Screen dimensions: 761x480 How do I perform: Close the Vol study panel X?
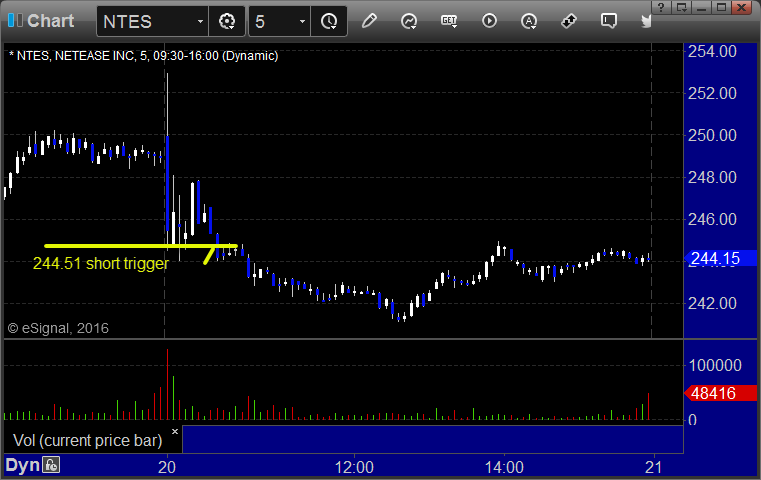(x=175, y=431)
